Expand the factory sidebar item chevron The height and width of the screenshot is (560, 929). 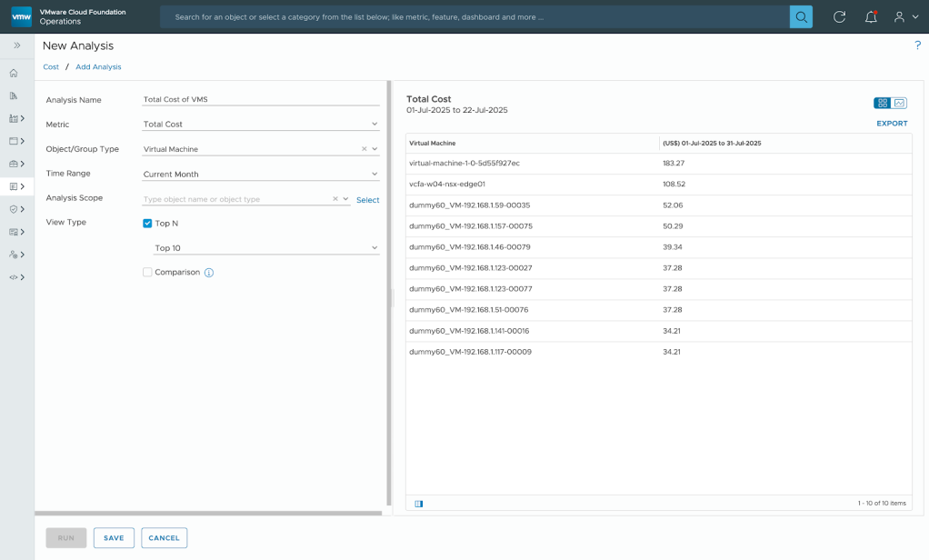pos(23,118)
